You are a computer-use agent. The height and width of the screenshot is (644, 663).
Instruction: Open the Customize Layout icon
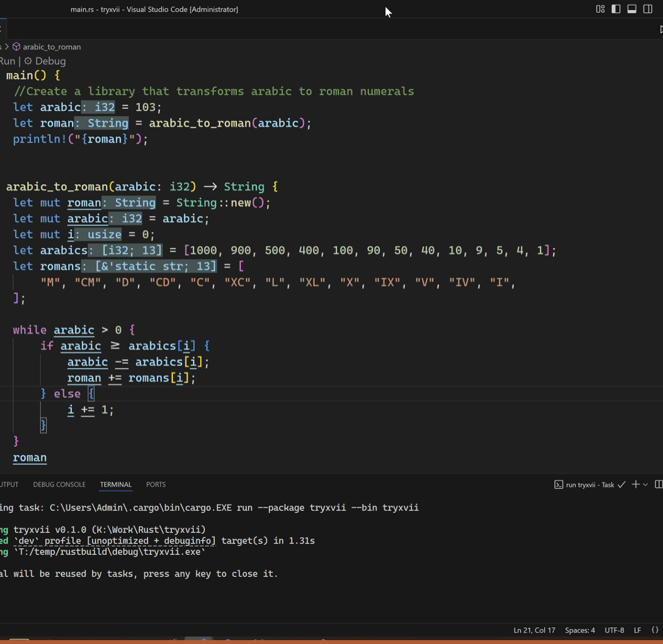point(600,9)
